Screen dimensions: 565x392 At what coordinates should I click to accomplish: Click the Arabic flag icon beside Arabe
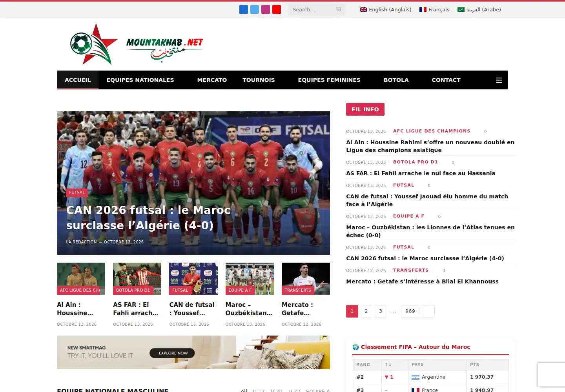(x=461, y=9)
